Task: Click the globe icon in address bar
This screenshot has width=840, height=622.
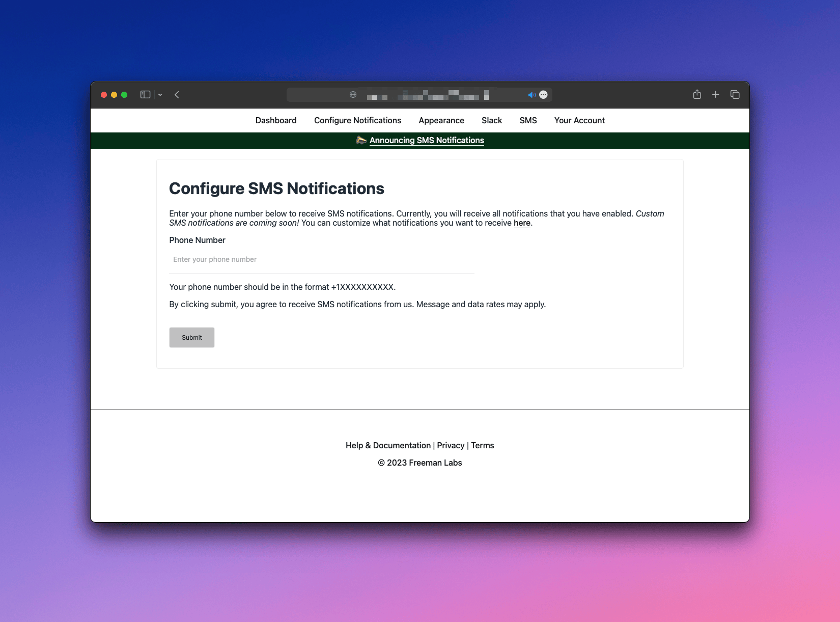Action: click(x=353, y=95)
